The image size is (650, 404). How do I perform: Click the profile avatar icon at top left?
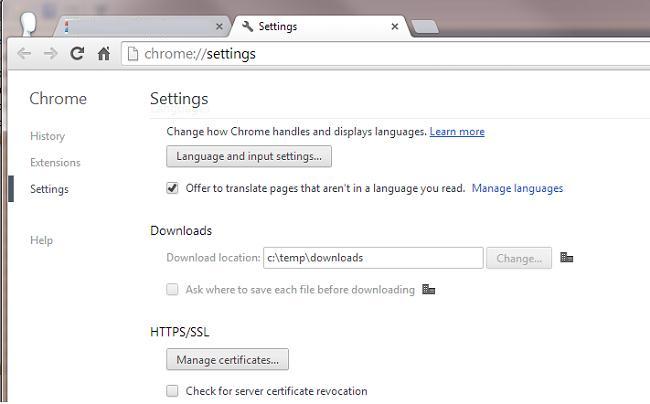(28, 24)
